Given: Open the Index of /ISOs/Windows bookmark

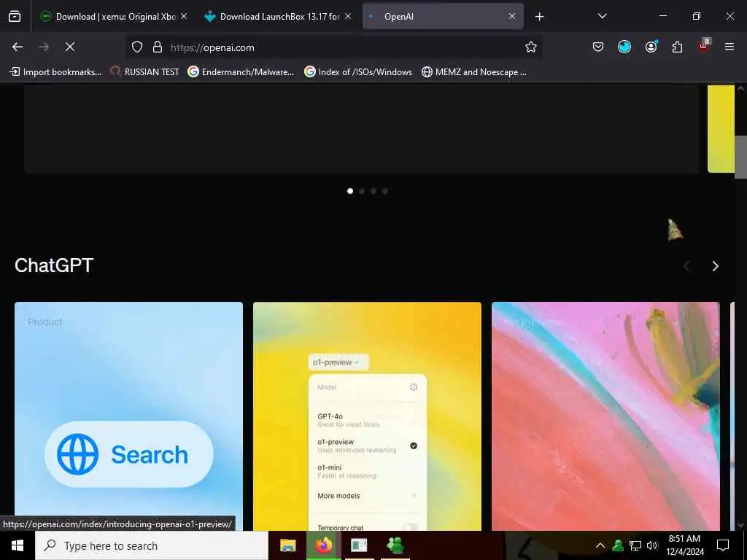Looking at the screenshot, I should pos(358,72).
